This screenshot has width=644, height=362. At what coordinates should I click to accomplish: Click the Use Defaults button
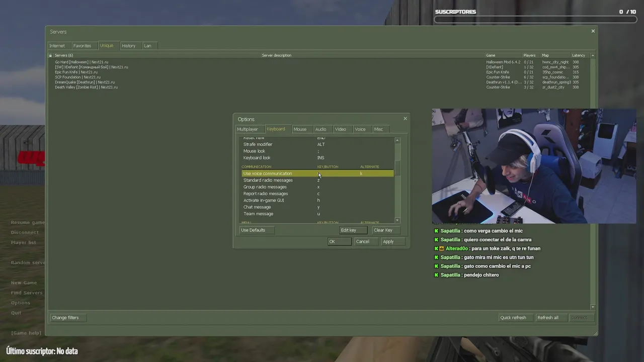[x=256, y=230]
